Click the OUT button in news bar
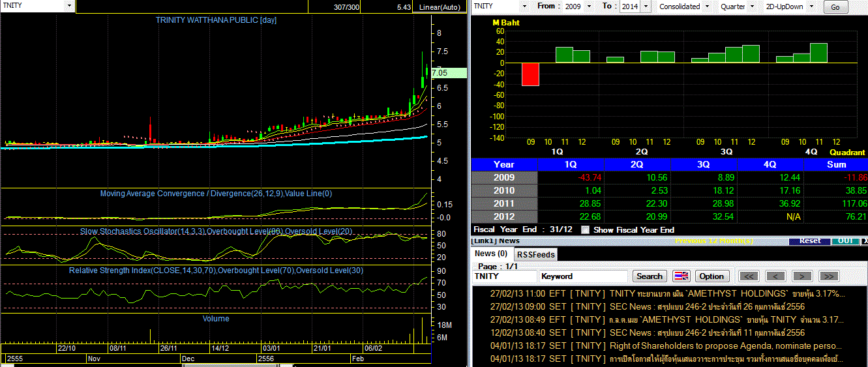Screen dimensions: 868x367 tap(846, 241)
